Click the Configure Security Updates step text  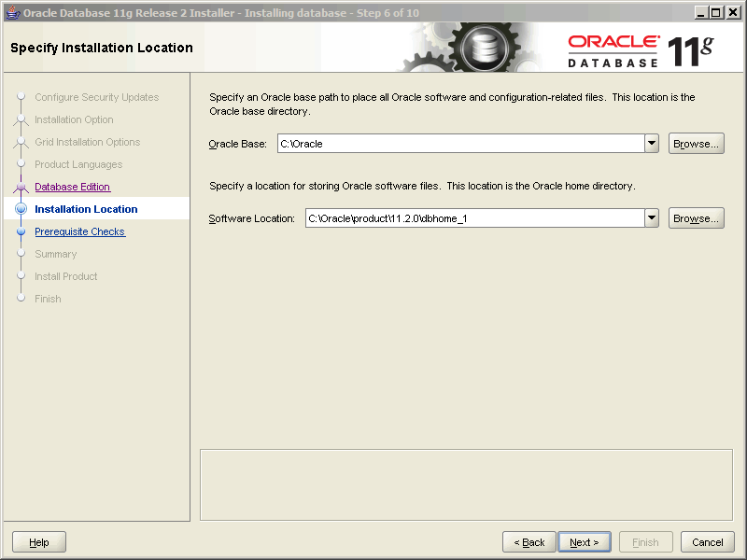(97, 97)
